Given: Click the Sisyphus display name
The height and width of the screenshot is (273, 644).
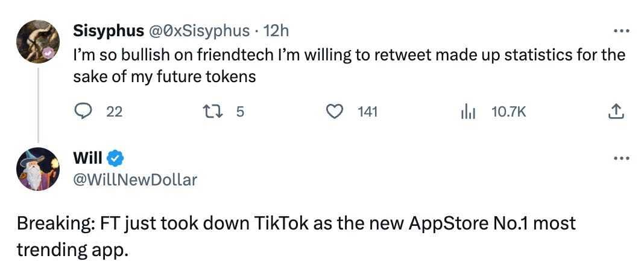Looking at the screenshot, I should [x=109, y=30].
